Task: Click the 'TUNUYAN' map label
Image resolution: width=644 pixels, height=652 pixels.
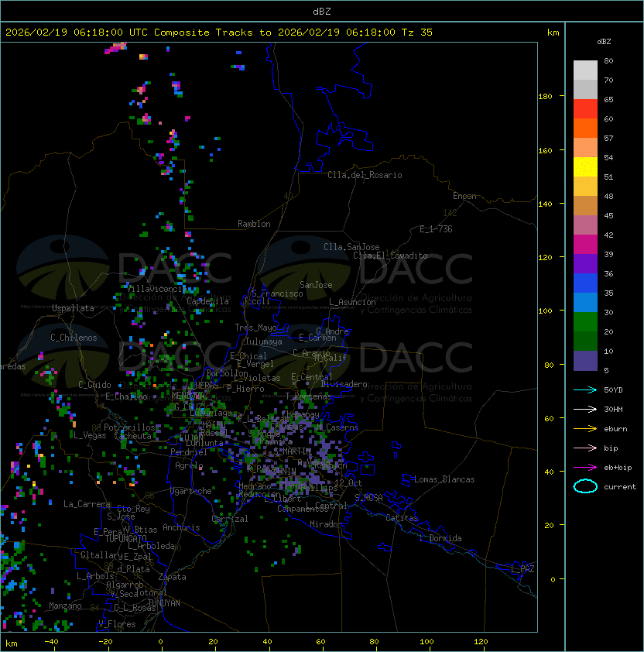Action: (164, 603)
